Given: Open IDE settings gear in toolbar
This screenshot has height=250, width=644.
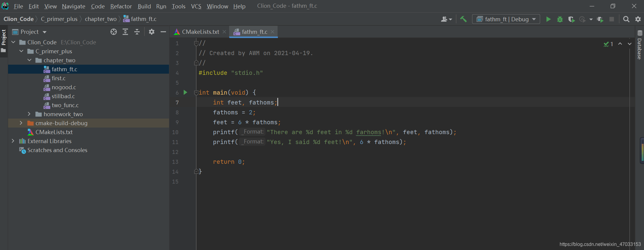Looking at the screenshot, I should (x=638, y=19).
